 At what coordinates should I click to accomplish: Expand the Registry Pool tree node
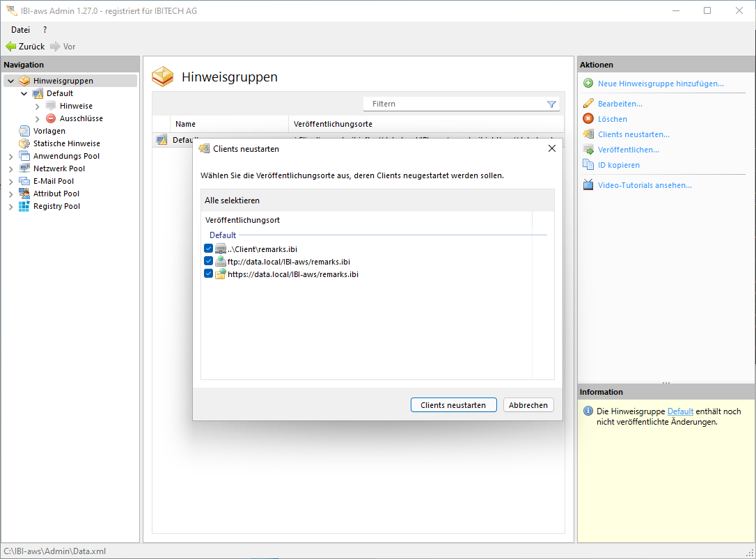click(x=10, y=207)
